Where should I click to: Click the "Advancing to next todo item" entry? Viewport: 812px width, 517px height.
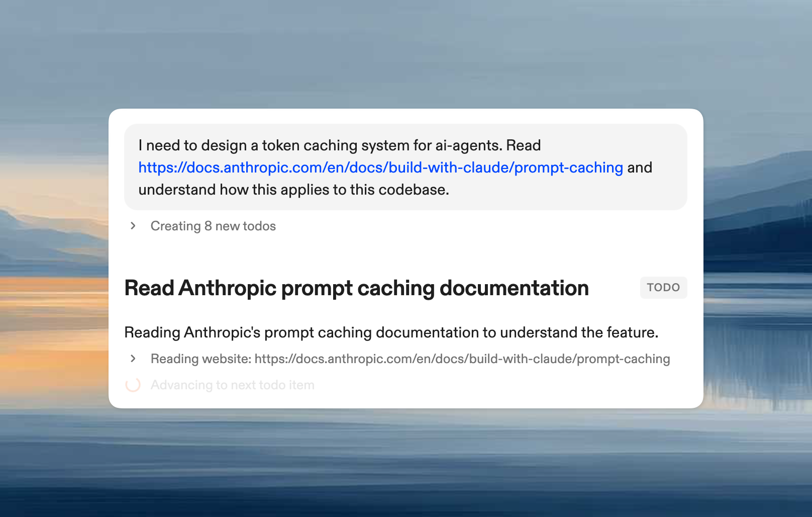point(232,385)
